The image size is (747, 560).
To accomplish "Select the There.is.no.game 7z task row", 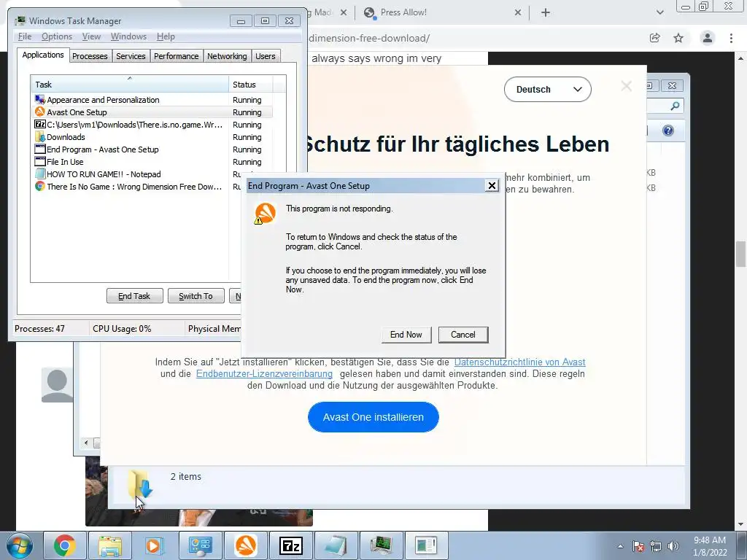I will (152, 125).
